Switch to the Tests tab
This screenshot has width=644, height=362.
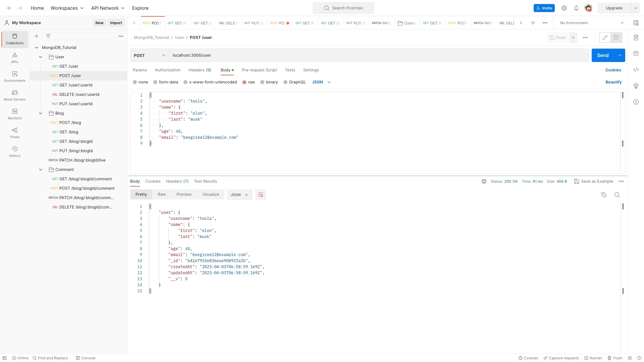click(290, 70)
